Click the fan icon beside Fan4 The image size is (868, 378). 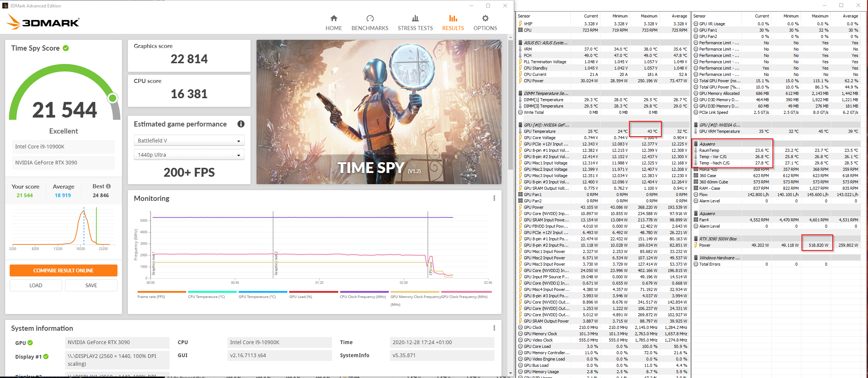point(696,220)
